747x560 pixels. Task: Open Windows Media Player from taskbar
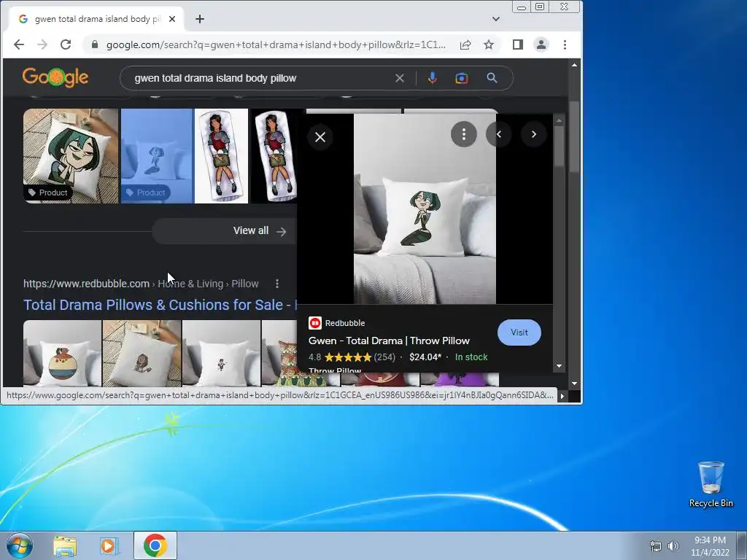[109, 545]
